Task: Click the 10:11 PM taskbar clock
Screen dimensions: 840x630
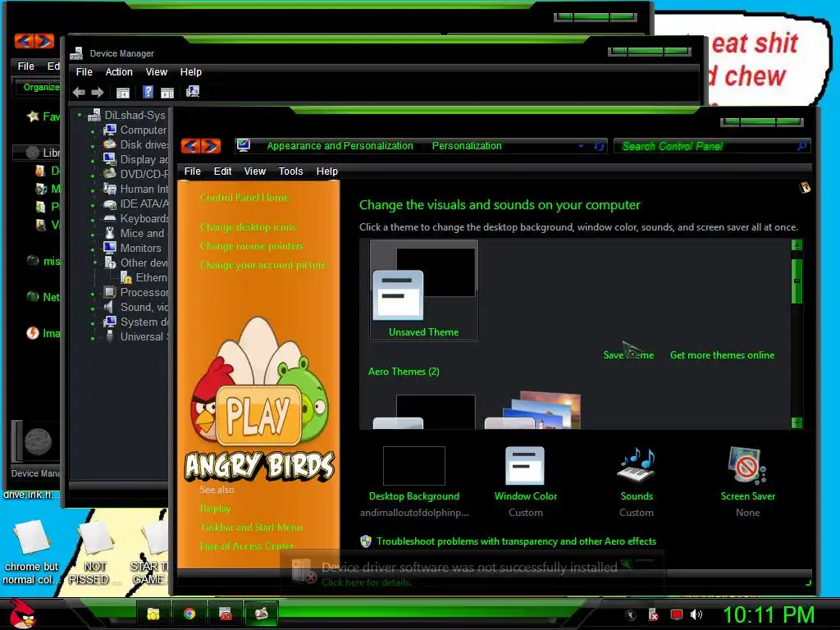Action: pyautogui.click(x=769, y=614)
